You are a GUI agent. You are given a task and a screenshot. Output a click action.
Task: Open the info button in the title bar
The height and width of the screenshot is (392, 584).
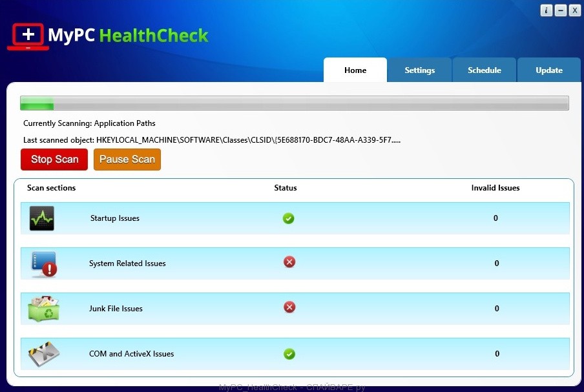pyautogui.click(x=546, y=10)
